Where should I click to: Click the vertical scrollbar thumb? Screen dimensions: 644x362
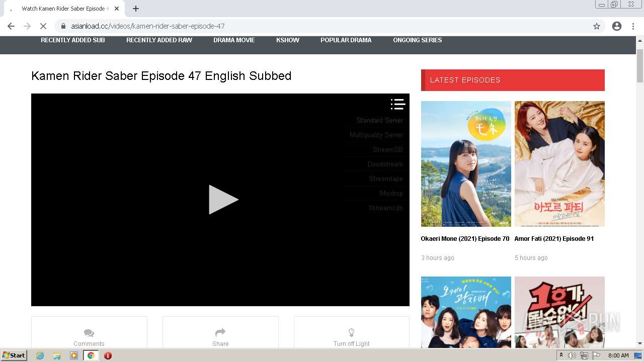point(640,66)
